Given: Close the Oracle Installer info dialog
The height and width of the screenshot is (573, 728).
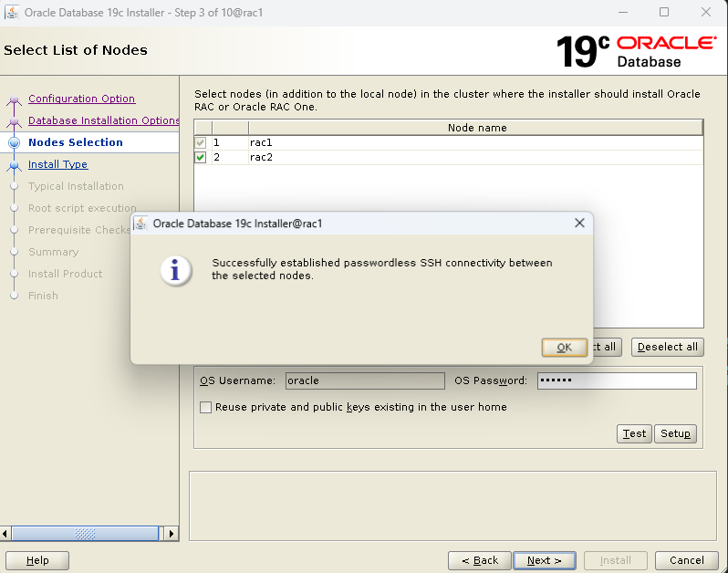Looking at the screenshot, I should coord(579,223).
